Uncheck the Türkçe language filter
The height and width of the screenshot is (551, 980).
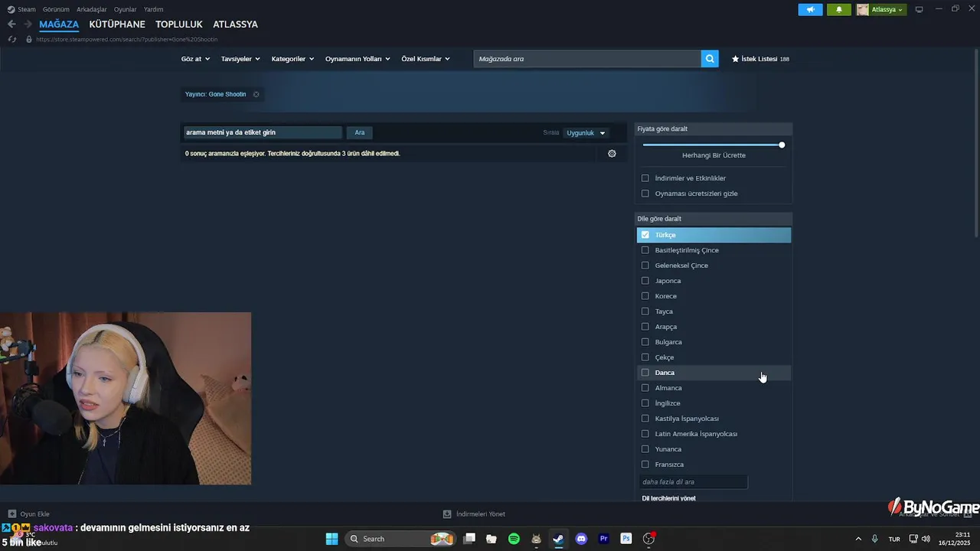pos(645,235)
